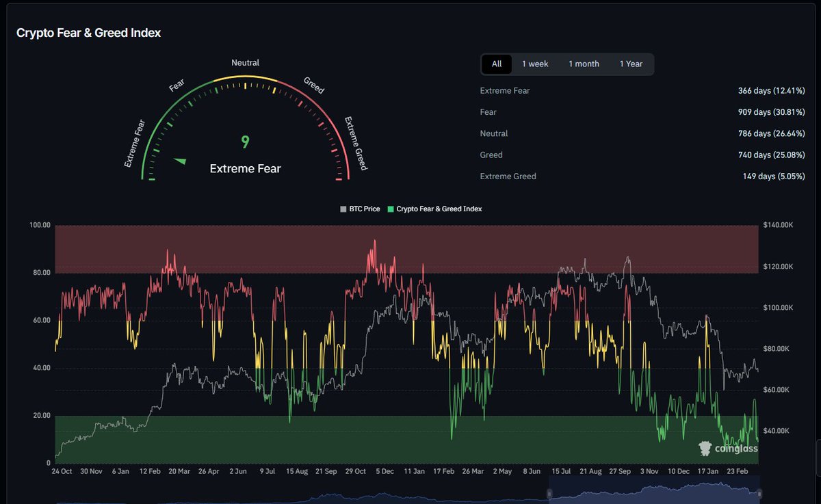Toggle BTC Price legend series
This screenshot has width=821, height=504.
click(360, 209)
